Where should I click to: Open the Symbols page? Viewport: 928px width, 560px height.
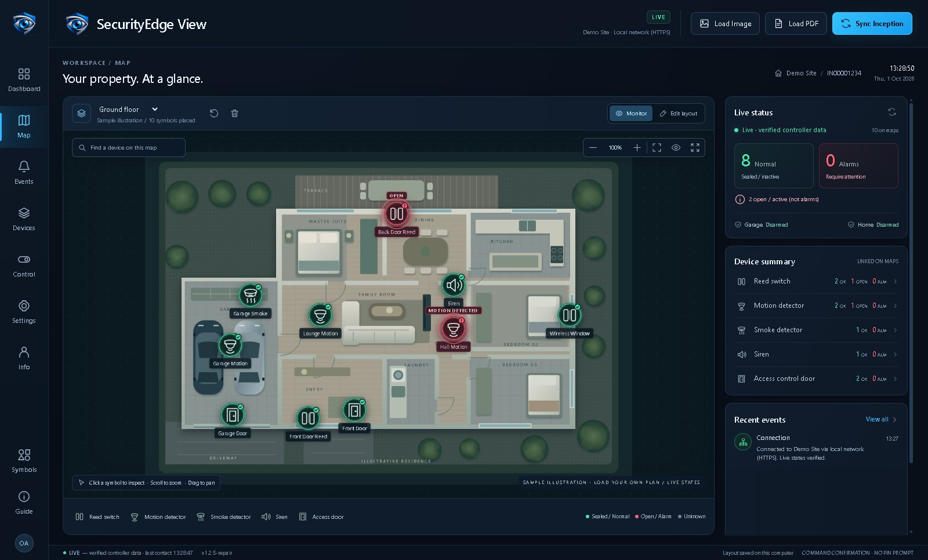point(24,461)
